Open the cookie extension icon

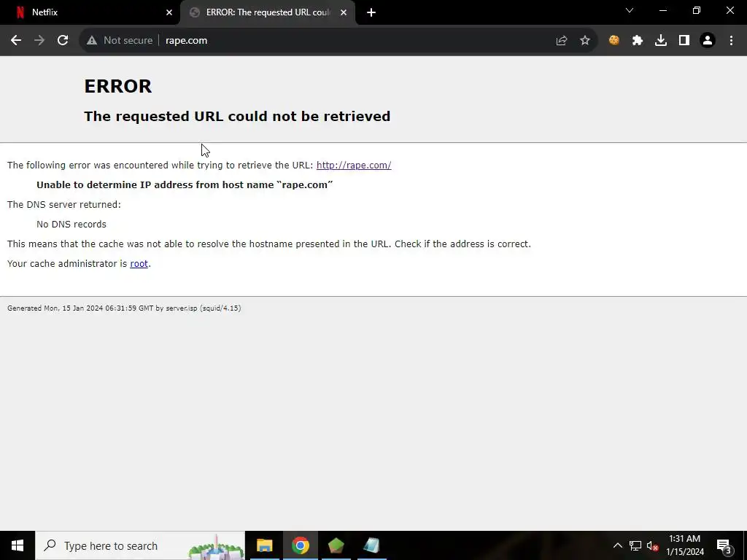[x=614, y=41]
